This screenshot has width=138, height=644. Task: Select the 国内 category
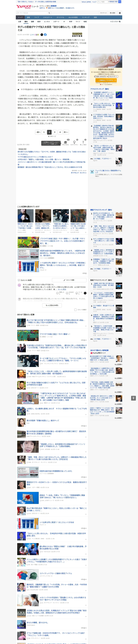coord(26,22)
